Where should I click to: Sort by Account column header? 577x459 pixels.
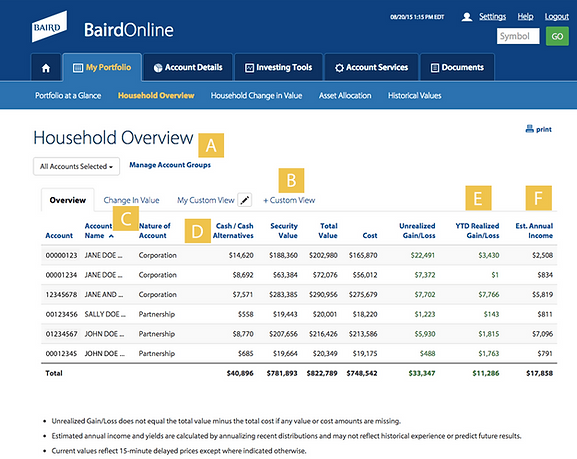point(59,236)
